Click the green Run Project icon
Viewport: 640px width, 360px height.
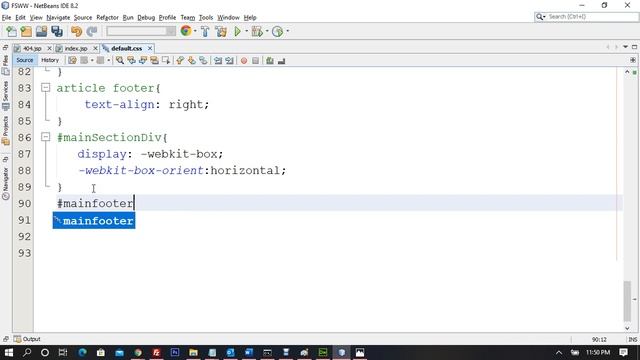coord(238,31)
